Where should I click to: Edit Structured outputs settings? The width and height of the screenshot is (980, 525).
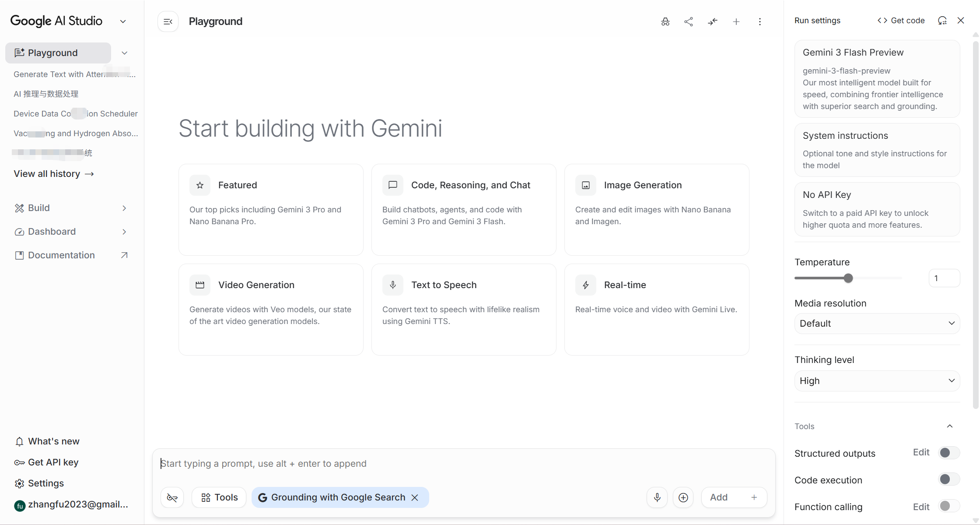[921, 452]
